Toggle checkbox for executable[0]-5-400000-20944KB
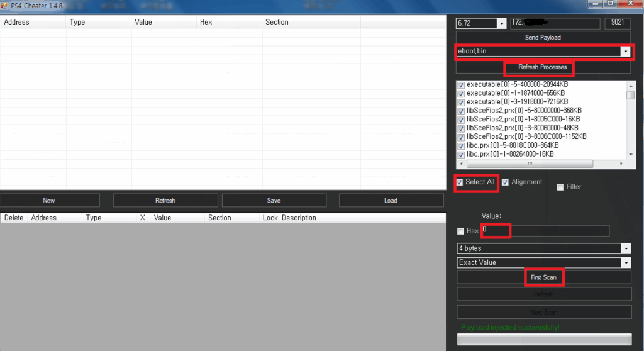The image size is (644, 351). [461, 85]
